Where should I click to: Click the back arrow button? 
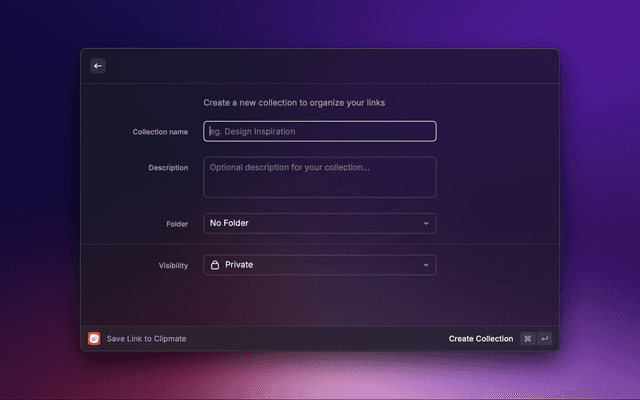98,66
